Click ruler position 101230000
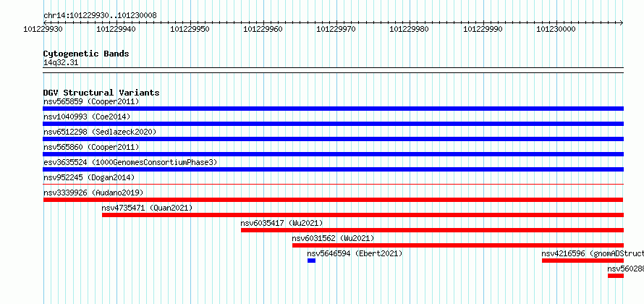The height and width of the screenshot is (304, 644). tap(556, 29)
